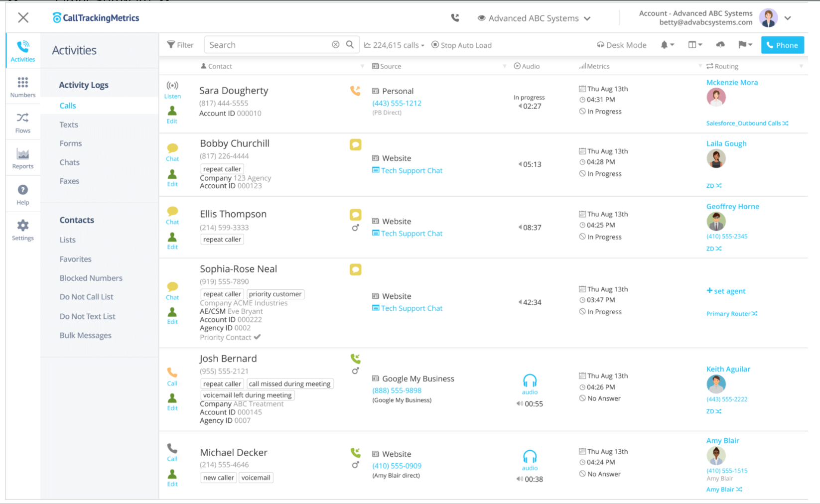Open the Flows sidebar icon
The image size is (820, 504).
point(23,123)
